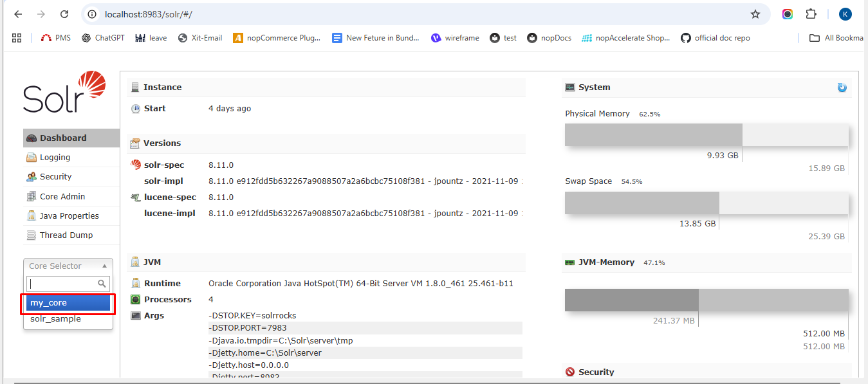This screenshot has width=868, height=384.
Task: Select my_core from core list
Action: pyautogui.click(x=68, y=303)
